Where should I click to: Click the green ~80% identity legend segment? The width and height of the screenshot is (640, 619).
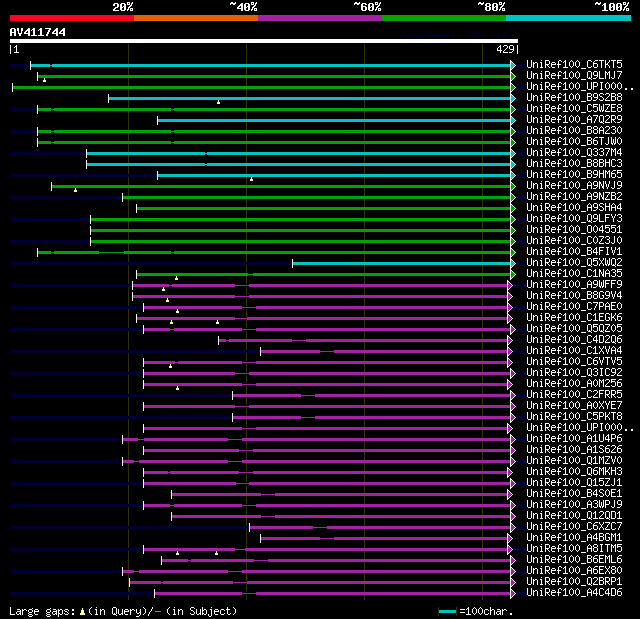tap(444, 18)
